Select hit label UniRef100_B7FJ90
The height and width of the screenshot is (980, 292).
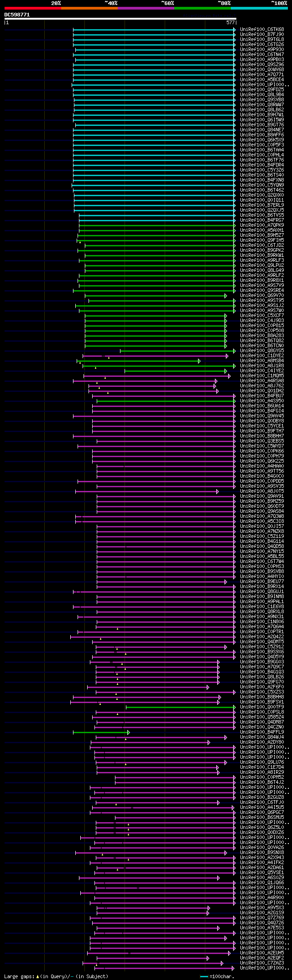pos(262,34)
